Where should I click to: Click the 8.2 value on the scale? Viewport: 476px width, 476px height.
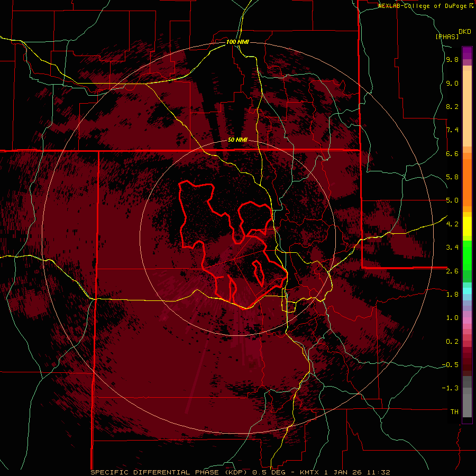coord(452,106)
